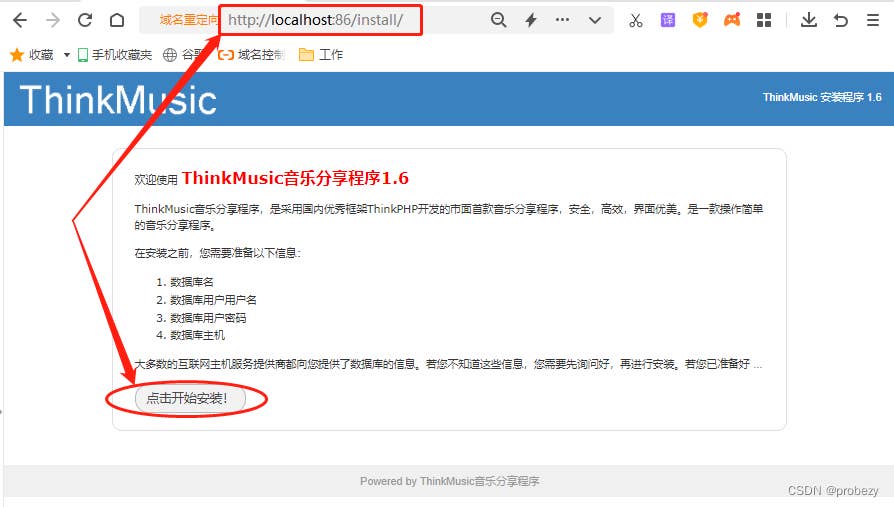Click the 在安装之前 preparation sentence
Image resolution: width=894 pixels, height=507 pixels.
click(218, 253)
